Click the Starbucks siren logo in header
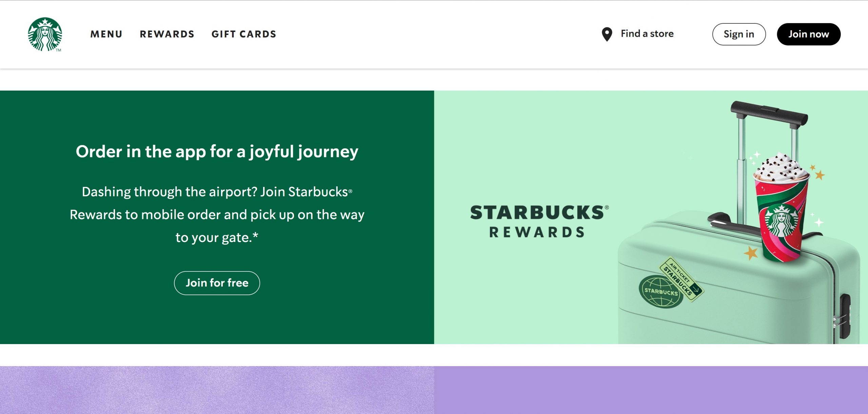 coord(45,34)
